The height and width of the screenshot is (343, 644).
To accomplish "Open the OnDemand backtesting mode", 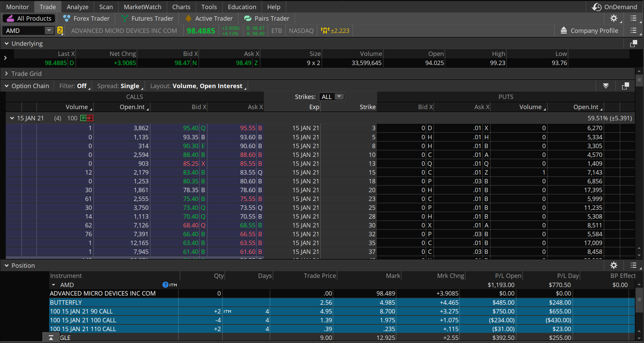I will tap(614, 7).
